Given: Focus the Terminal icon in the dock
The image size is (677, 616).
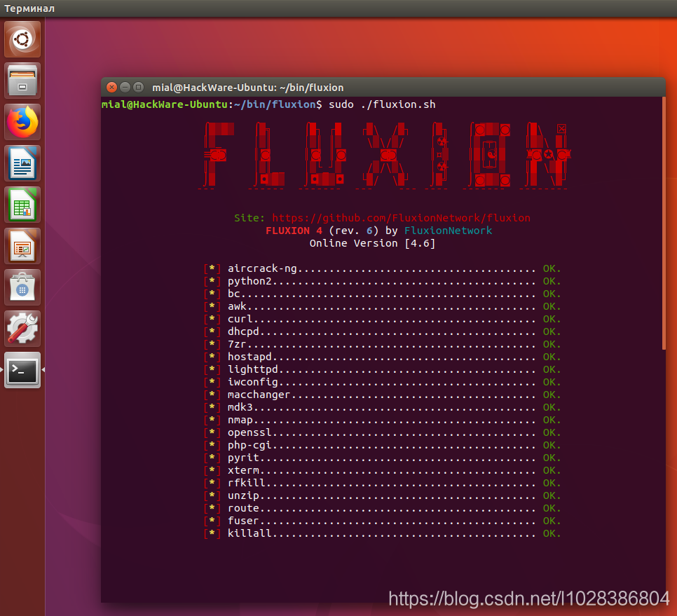Looking at the screenshot, I should [22, 371].
